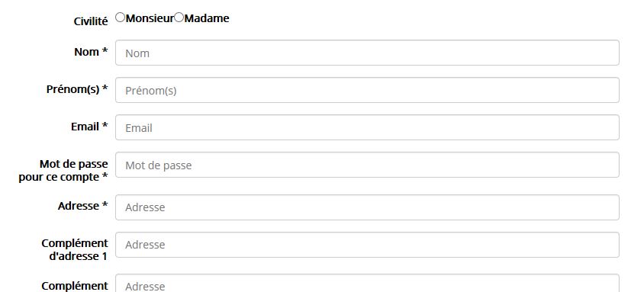
Task: Click the bold Prénom(s) label
Action: (73, 89)
